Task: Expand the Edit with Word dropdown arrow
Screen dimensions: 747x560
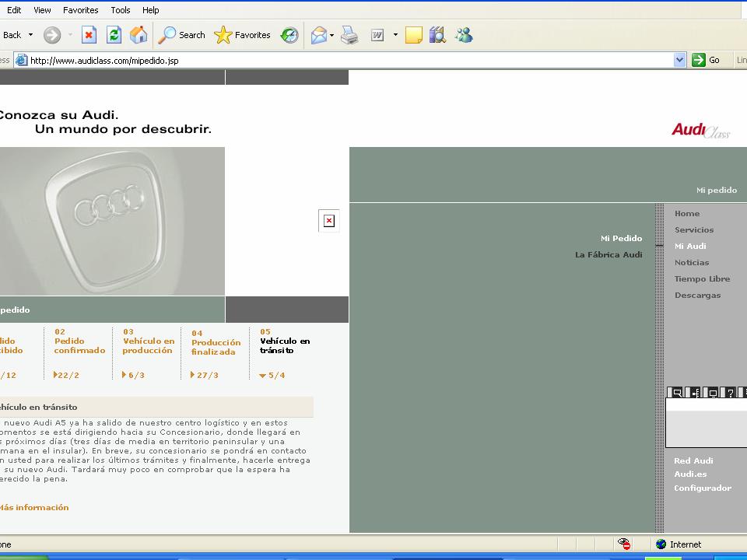Action: point(395,35)
